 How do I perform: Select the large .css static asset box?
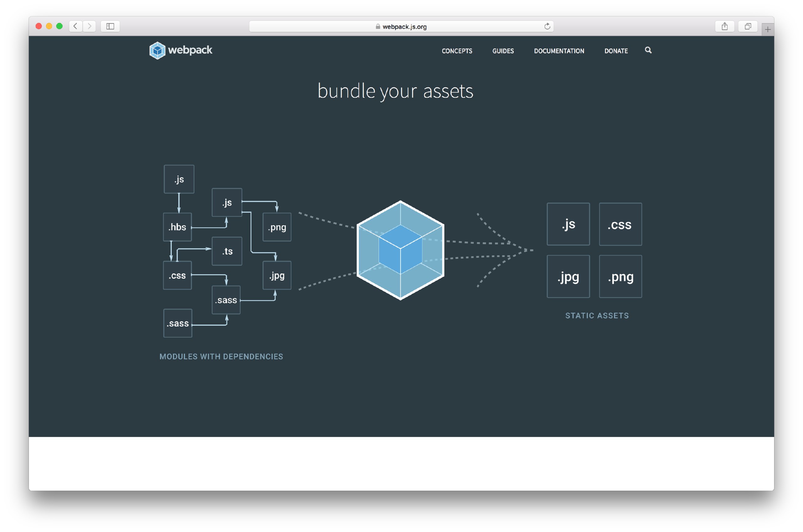(620, 224)
